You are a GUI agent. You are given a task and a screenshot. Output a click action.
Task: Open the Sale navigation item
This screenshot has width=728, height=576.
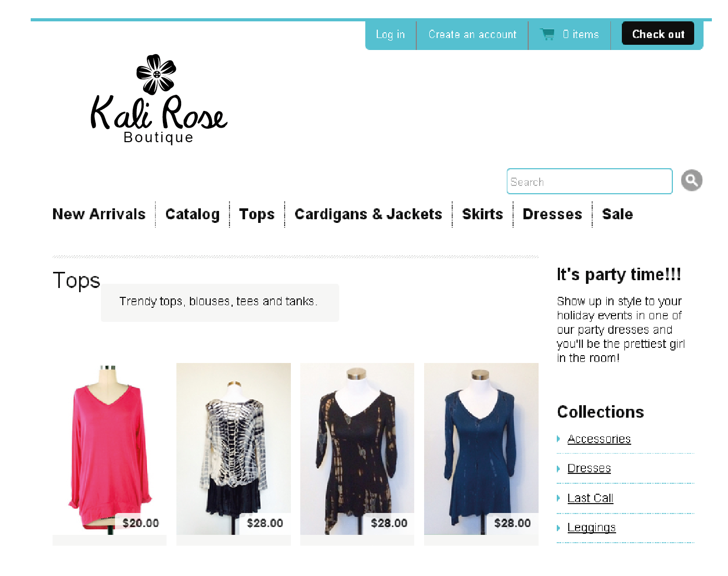(x=617, y=215)
